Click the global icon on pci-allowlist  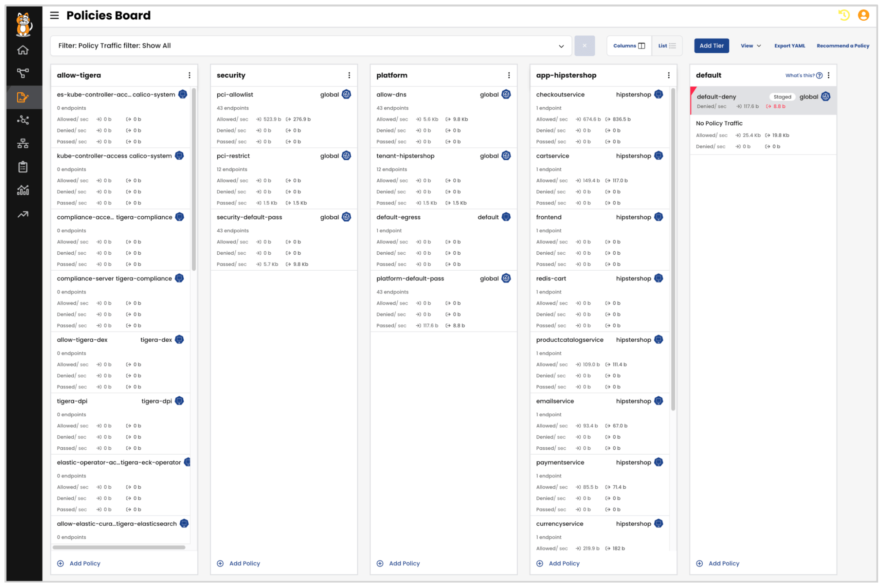[x=347, y=94]
